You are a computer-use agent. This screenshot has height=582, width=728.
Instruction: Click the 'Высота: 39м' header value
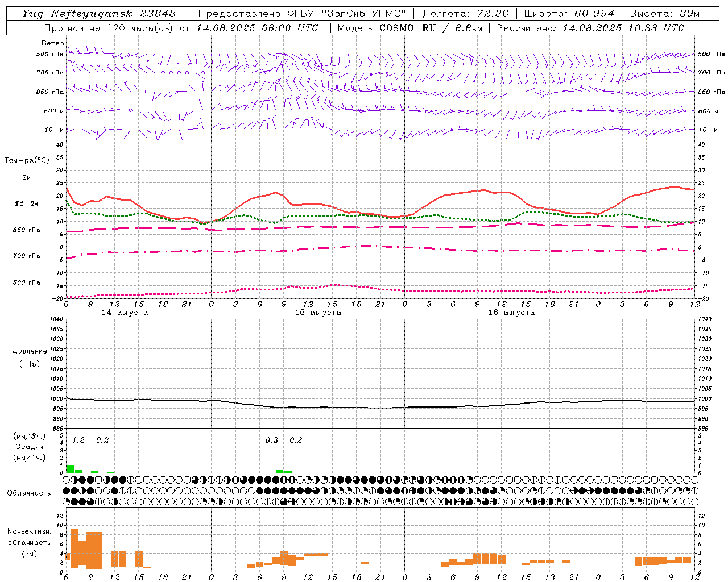(x=665, y=14)
